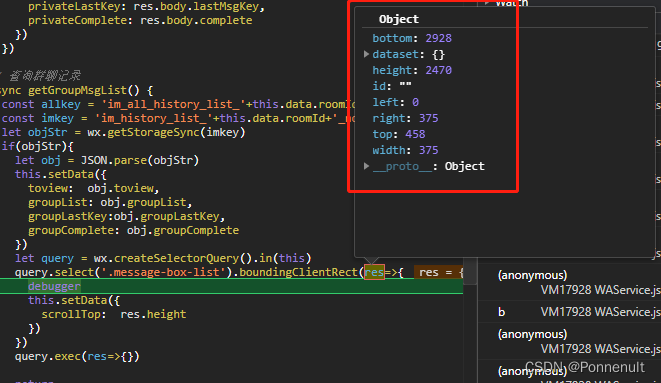Click the if(objStr){ line
The height and width of the screenshot is (383, 661).
pyautogui.click(x=38, y=146)
